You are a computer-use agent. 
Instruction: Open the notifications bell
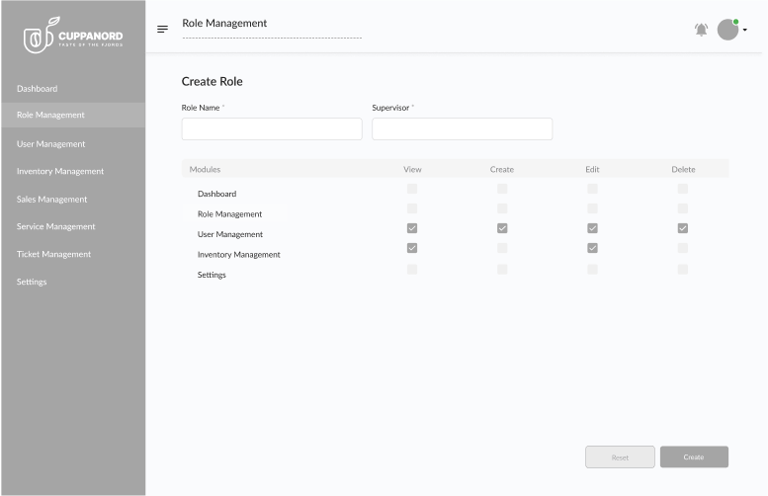701,30
